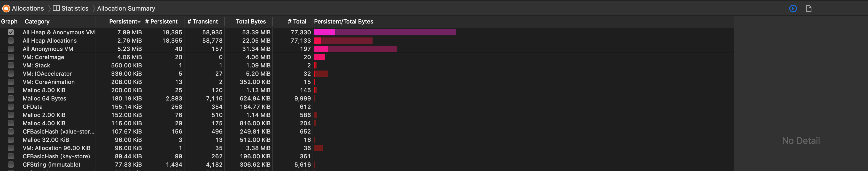The image size is (868, 171).
Task: Select the CFString (immutable) row
Action: 51,165
